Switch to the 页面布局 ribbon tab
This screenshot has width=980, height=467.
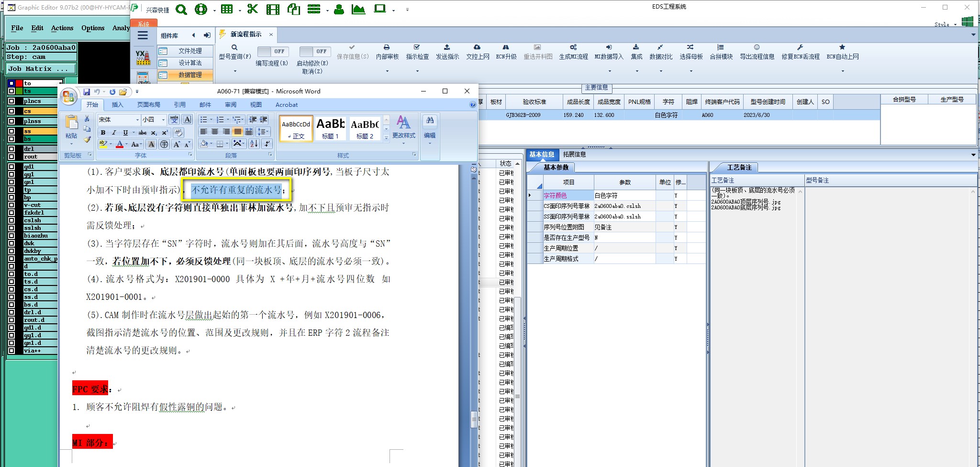pos(149,104)
